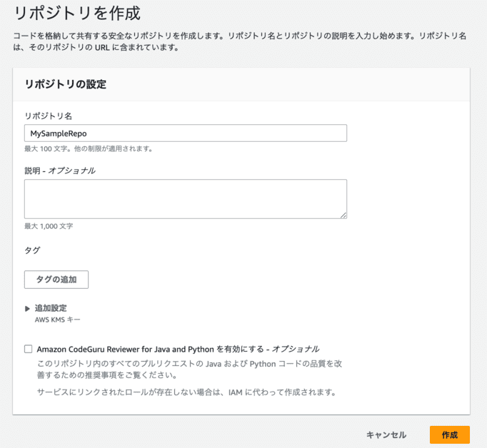
Task: Click the 最大 100 文字 hint text
Action: [89, 149]
